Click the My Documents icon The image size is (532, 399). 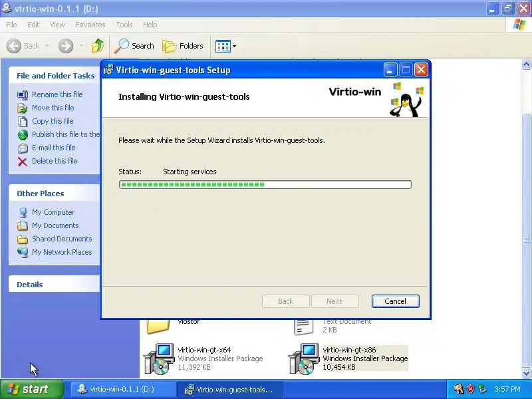click(23, 225)
